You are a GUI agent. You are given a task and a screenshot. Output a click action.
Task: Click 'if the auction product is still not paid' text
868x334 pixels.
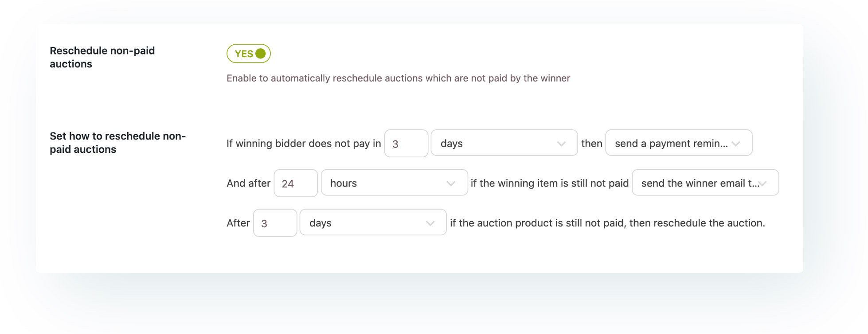coord(537,223)
